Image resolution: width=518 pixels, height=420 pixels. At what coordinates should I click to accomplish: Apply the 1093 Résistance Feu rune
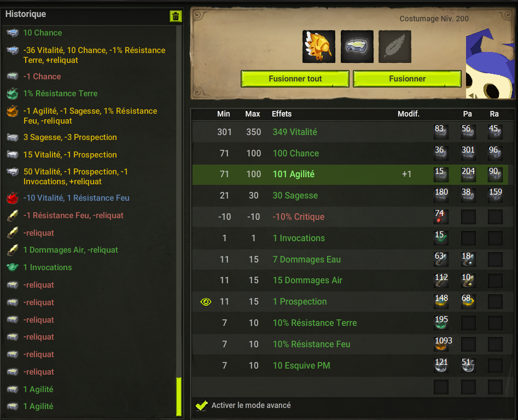click(441, 344)
